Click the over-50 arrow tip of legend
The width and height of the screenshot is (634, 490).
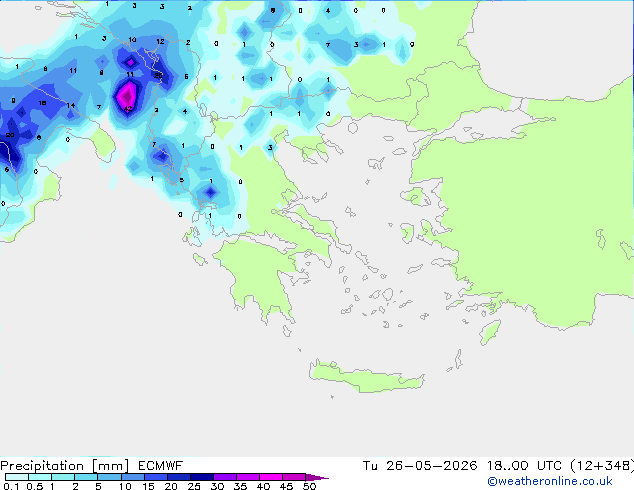[x=317, y=477]
